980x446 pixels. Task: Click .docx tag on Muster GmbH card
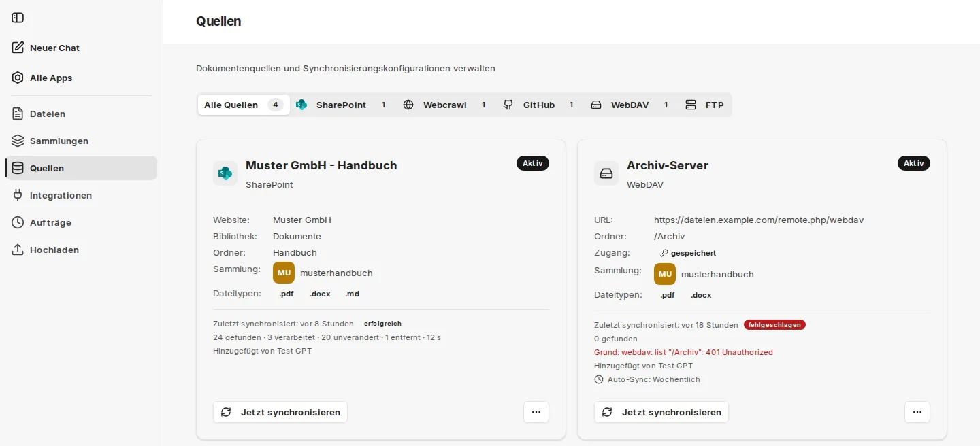320,294
